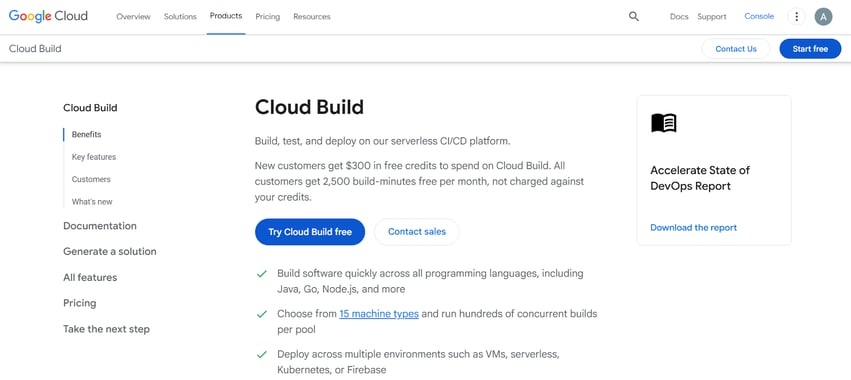Click Try Cloud Build free button
Image resolution: width=851 pixels, height=380 pixels.
click(x=310, y=232)
